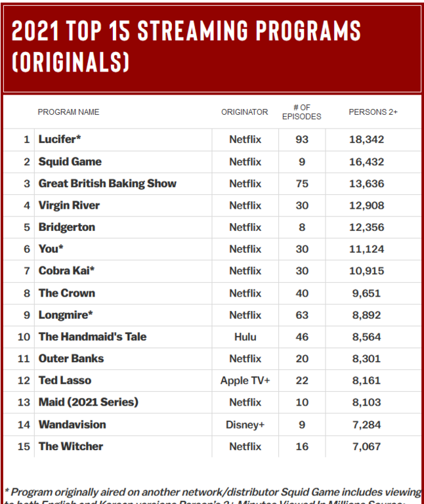Select the Ted Lasso program name
Image resolution: width=424 pixels, height=504 pixels.
[x=65, y=381]
